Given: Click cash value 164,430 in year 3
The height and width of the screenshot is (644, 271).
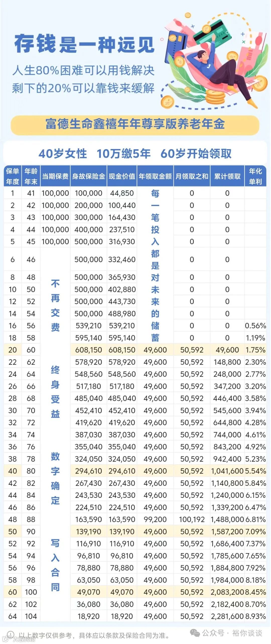Looking at the screenshot, I should [122, 217].
